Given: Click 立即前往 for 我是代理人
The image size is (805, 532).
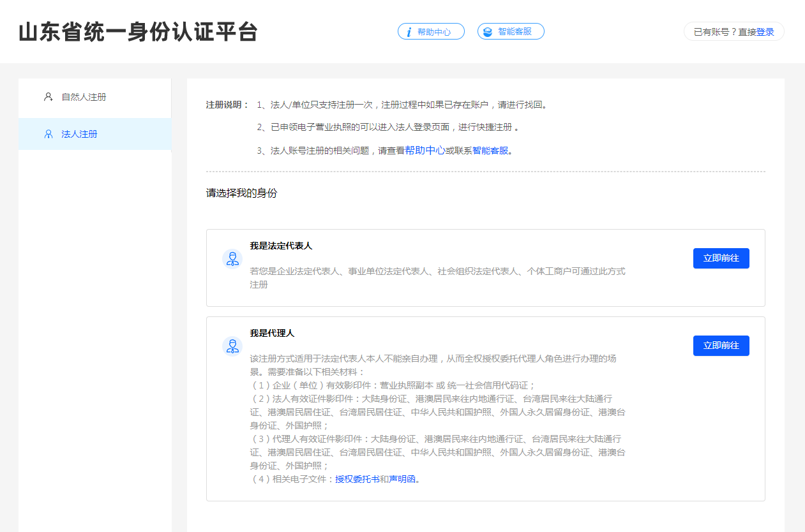Looking at the screenshot, I should click(x=721, y=346).
